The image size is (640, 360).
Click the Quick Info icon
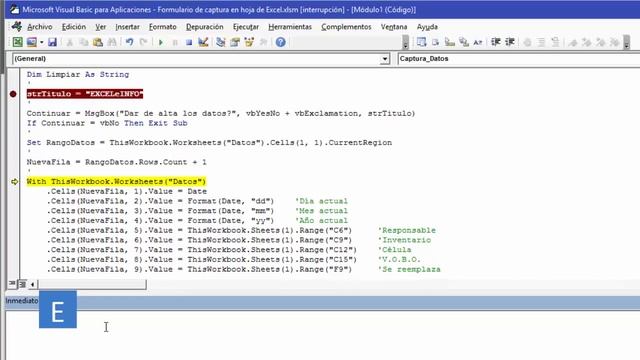(x=449, y=42)
